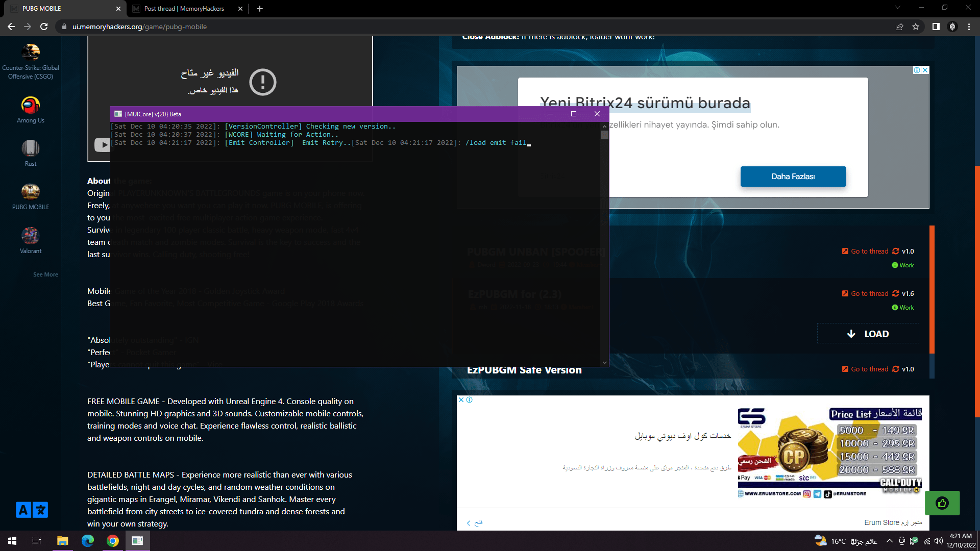980x551 pixels.
Task: Open Wi-Fi network settings in tray
Action: point(927,541)
